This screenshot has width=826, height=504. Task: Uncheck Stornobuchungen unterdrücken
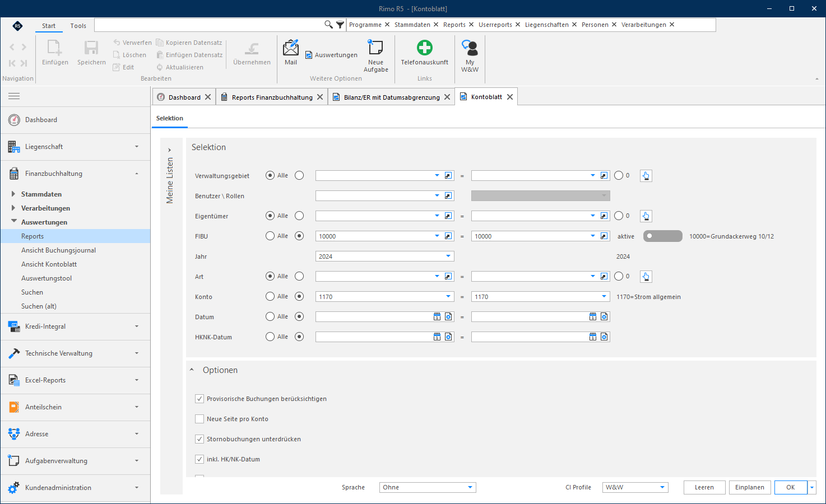pos(199,439)
